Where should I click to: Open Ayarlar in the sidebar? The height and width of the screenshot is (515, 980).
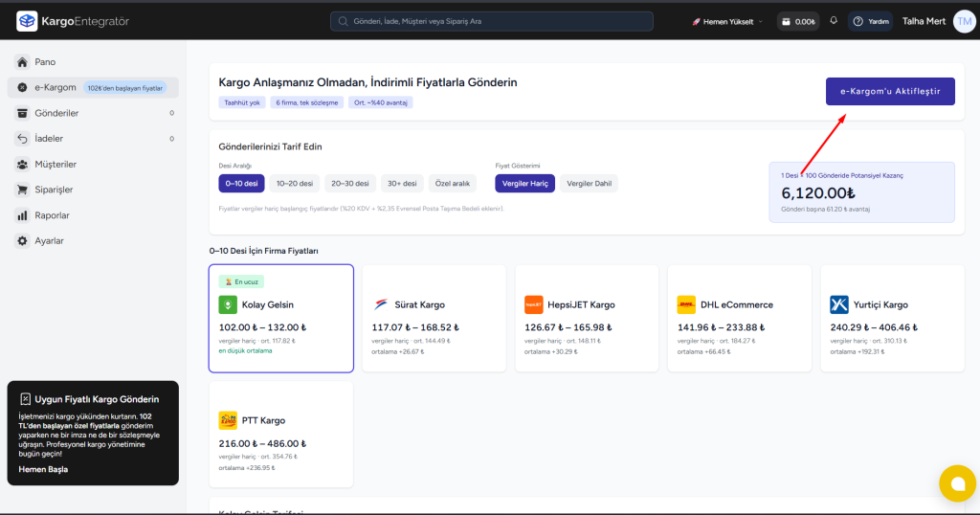(93, 240)
